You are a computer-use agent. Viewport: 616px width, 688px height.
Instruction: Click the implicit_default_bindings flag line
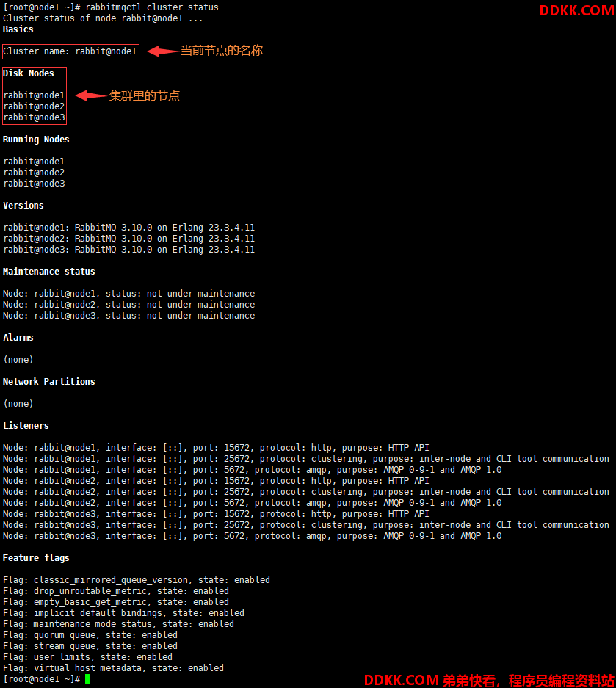click(124, 613)
